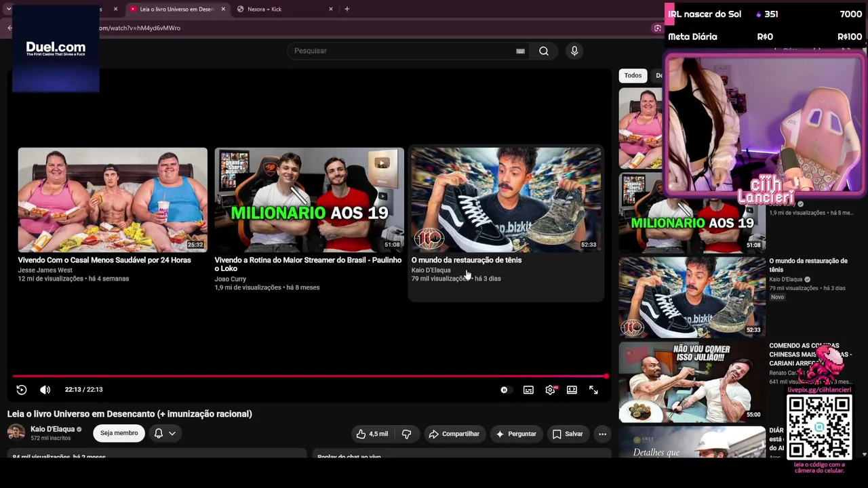Select the Todos filter chip
The width and height of the screenshot is (868, 488).
[x=633, y=76]
